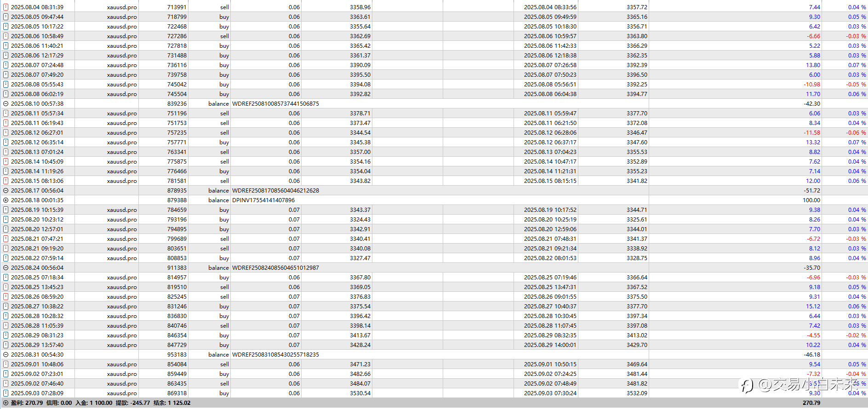The image size is (868, 409).
Task: Select open time 2025.09.03 07:28:09
Action: click(x=37, y=393)
